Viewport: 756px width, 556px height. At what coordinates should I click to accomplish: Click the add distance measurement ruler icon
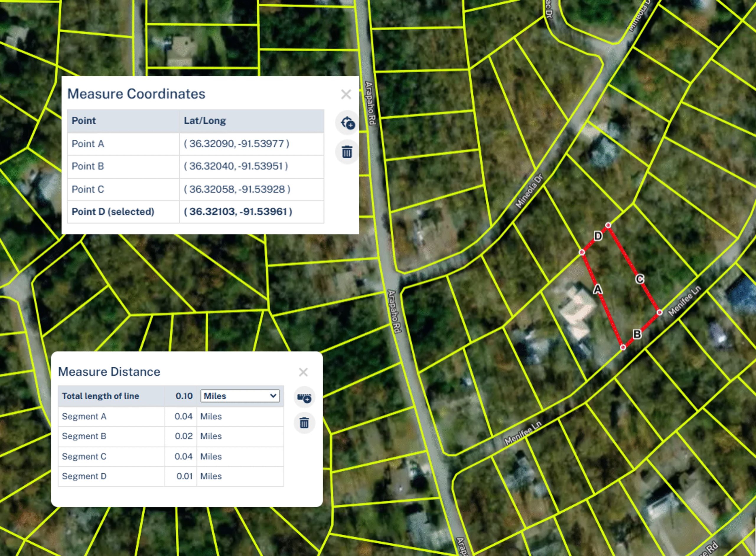coord(304,397)
